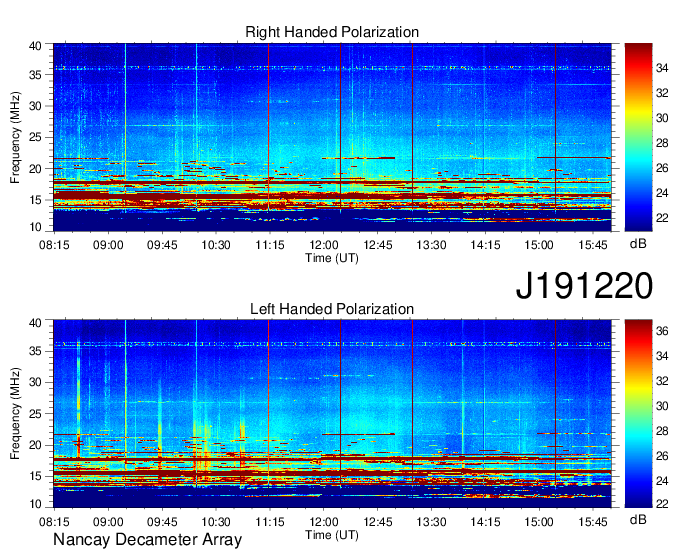Screen dimensions: 680x552
Task: Click the dB unit label of Right Handed colorbar
Action: pyautogui.click(x=638, y=244)
